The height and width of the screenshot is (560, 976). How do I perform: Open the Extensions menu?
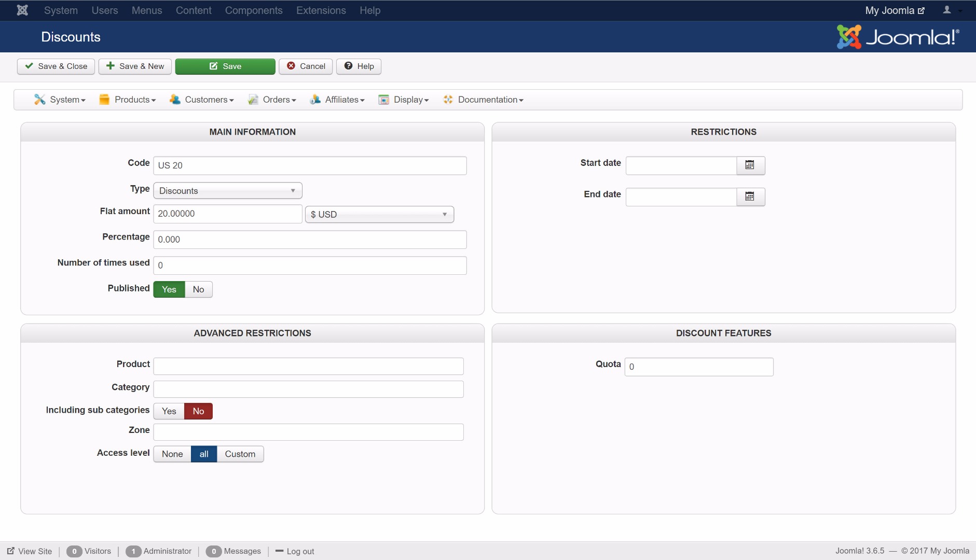pyautogui.click(x=321, y=10)
